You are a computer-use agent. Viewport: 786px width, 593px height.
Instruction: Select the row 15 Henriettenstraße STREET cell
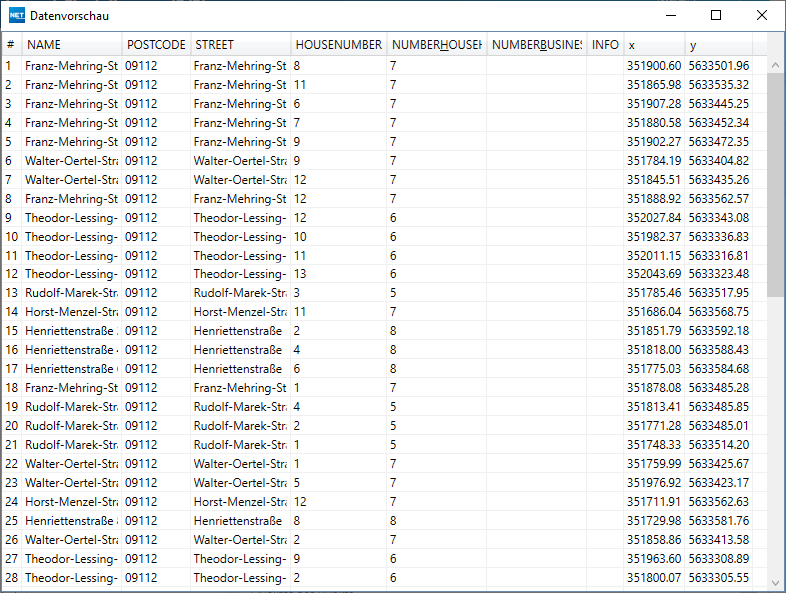240,331
